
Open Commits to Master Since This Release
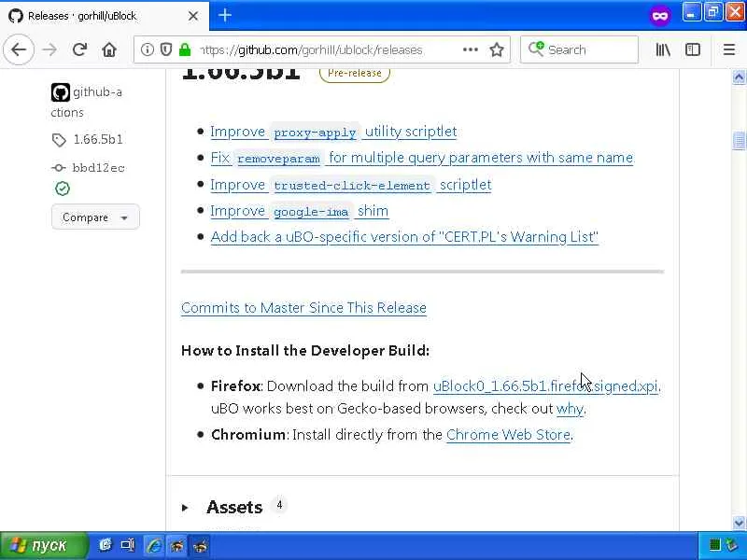[x=304, y=308]
